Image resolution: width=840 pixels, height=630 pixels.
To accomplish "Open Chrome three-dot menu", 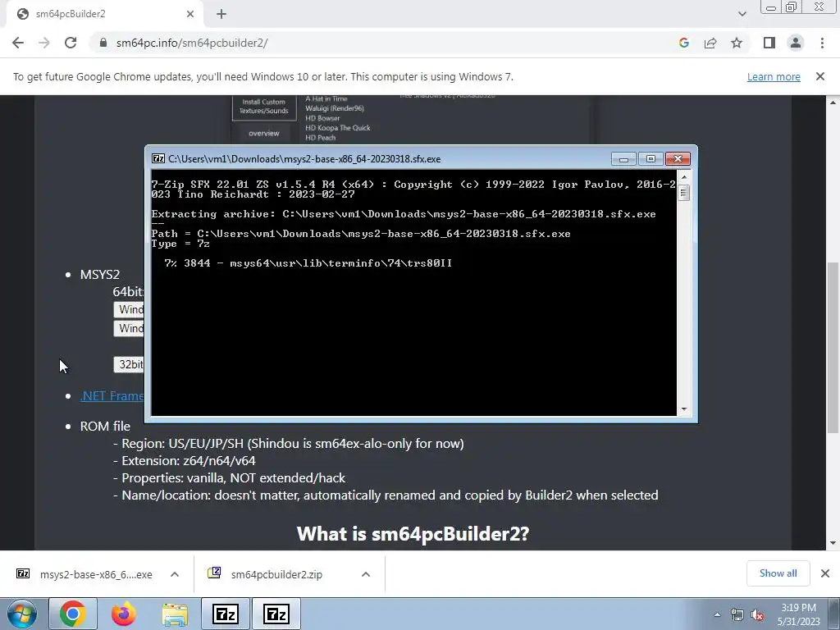I will point(822,43).
